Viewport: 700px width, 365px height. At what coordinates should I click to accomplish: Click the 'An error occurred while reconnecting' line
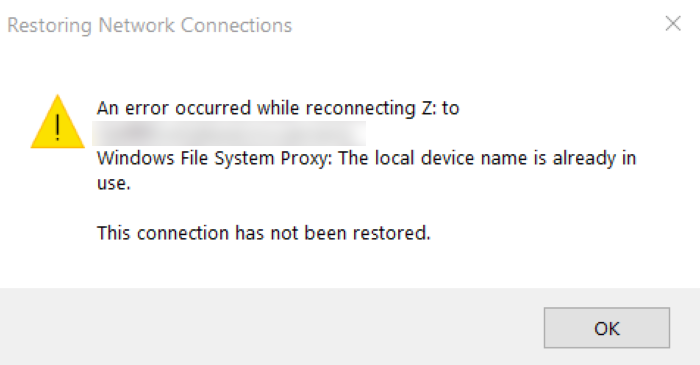pyautogui.click(x=278, y=108)
